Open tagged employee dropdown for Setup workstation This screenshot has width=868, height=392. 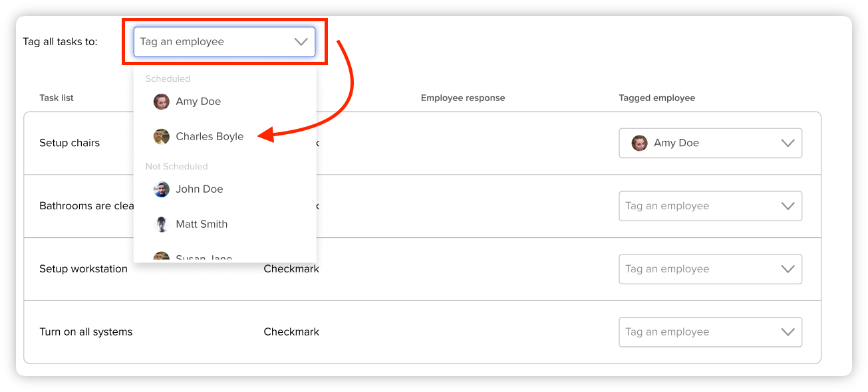[x=710, y=269]
